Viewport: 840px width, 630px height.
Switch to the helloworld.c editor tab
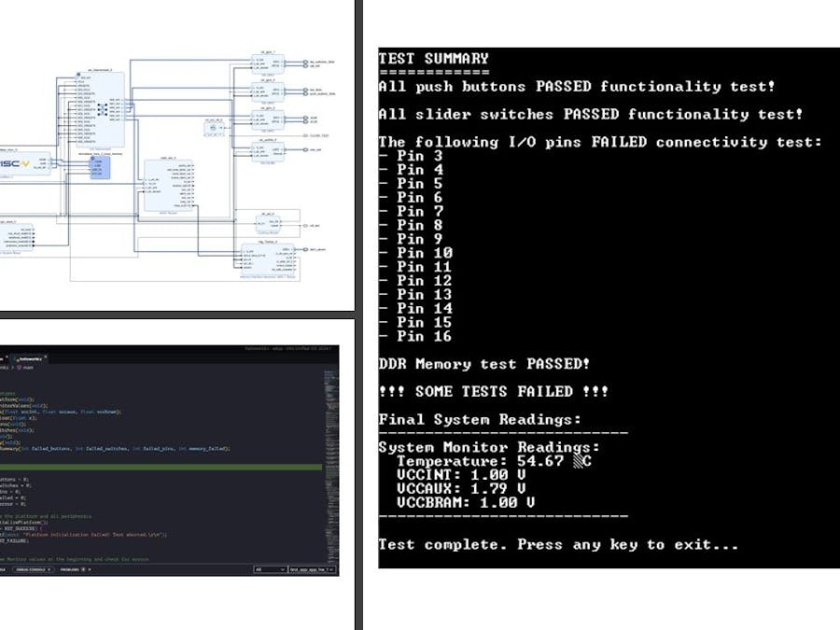tap(30, 358)
